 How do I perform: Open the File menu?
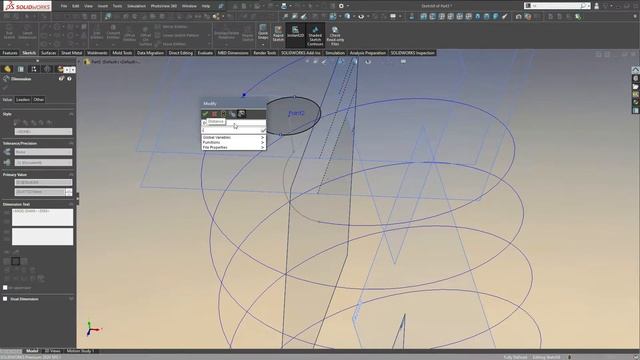(x=64, y=6)
